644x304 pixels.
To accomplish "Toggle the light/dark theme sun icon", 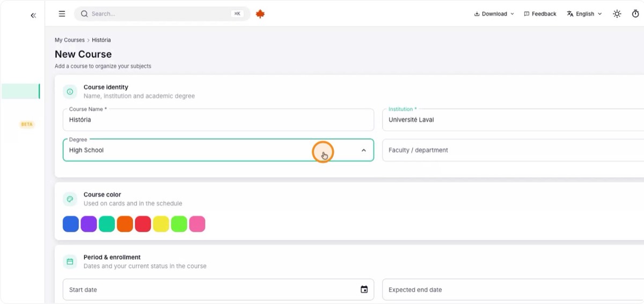I will point(617,14).
